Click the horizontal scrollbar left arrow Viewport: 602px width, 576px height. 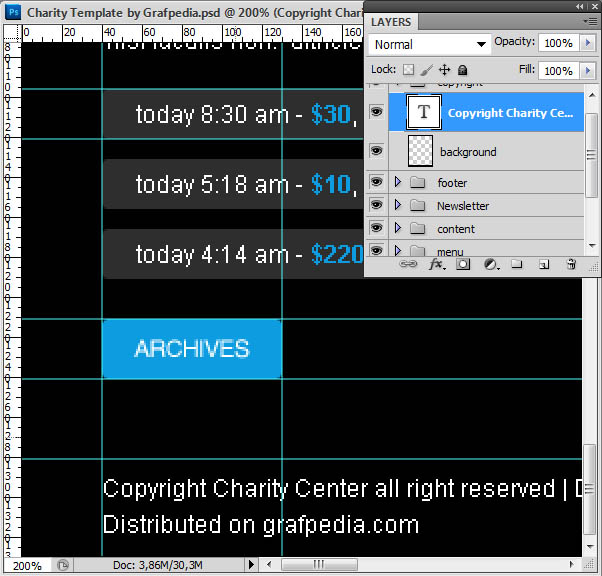(x=269, y=564)
